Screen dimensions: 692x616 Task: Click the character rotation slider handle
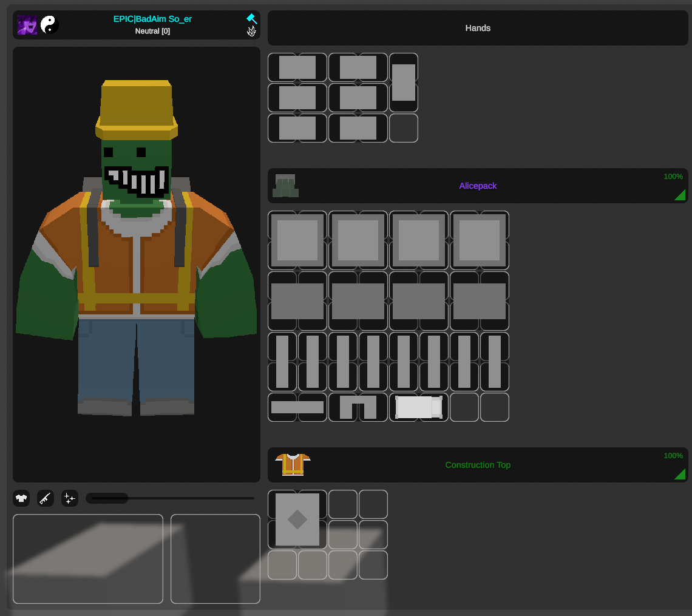coord(108,498)
